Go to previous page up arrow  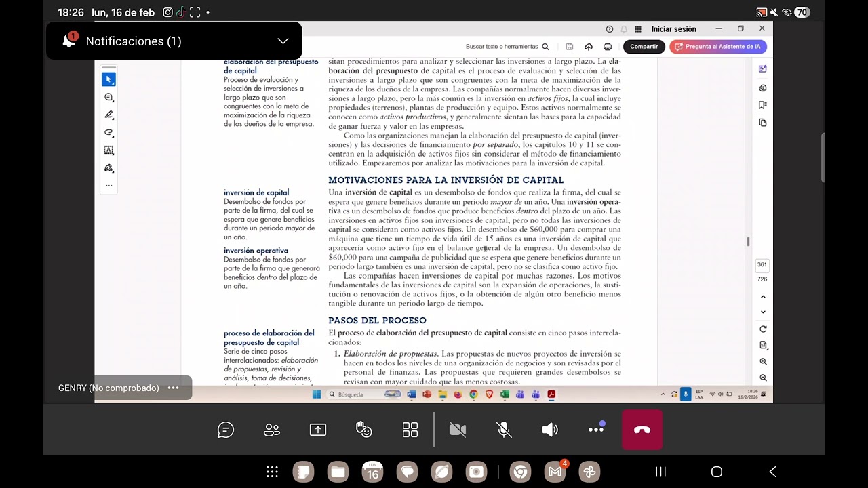coord(763,297)
